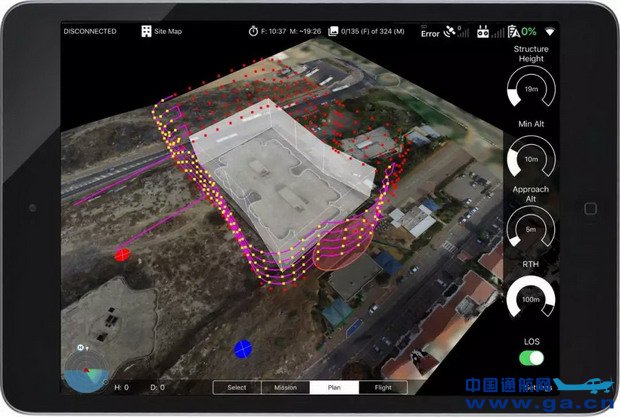Toggle the LOS switch off
The image size is (620, 417).
(531, 357)
